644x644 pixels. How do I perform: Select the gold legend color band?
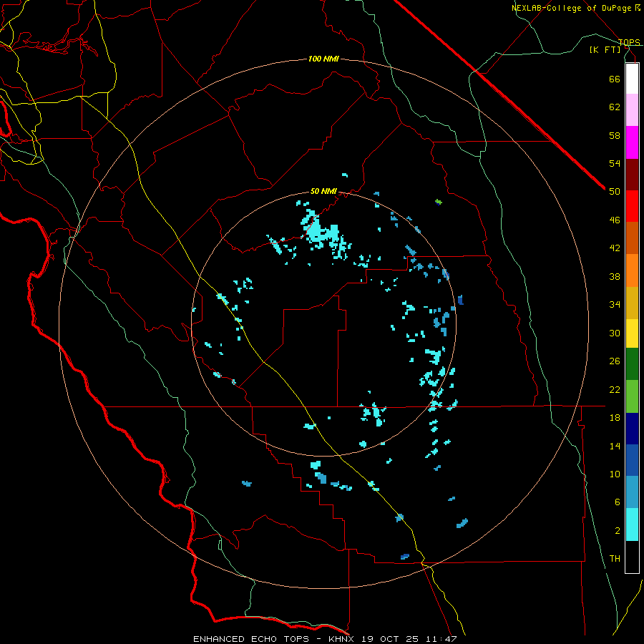632,303
